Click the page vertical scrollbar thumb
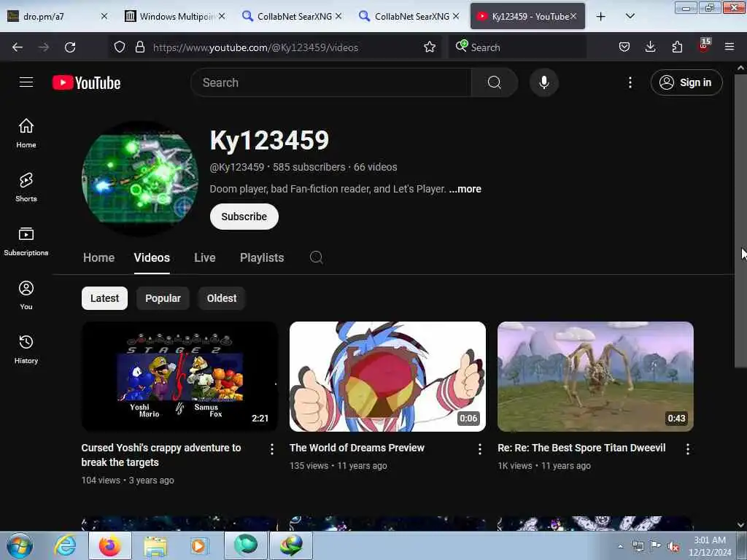Screen dimensions: 747x560 click(740, 220)
